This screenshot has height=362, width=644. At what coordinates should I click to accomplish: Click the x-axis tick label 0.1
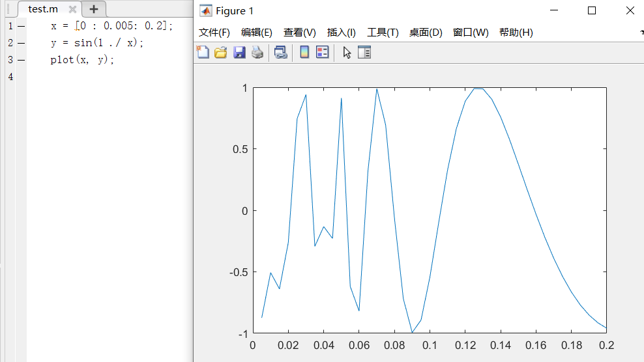click(x=430, y=346)
